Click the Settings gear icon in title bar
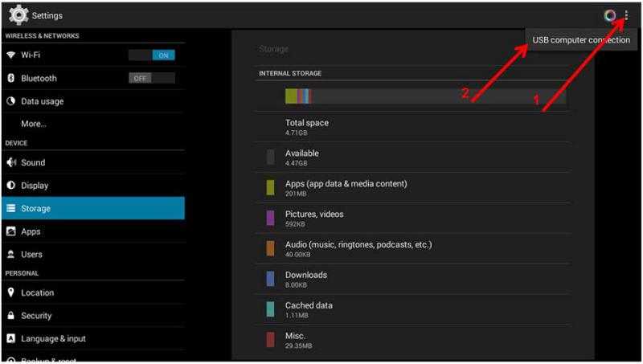The height and width of the screenshot is (364, 643). point(18,15)
